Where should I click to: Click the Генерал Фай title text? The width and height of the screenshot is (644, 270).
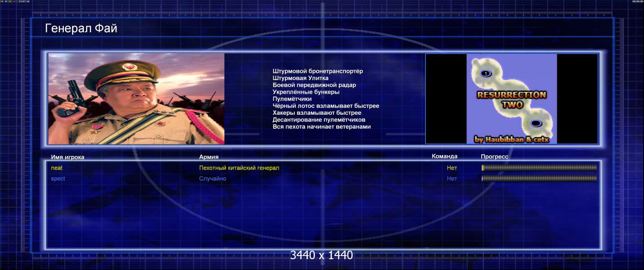[x=81, y=29]
